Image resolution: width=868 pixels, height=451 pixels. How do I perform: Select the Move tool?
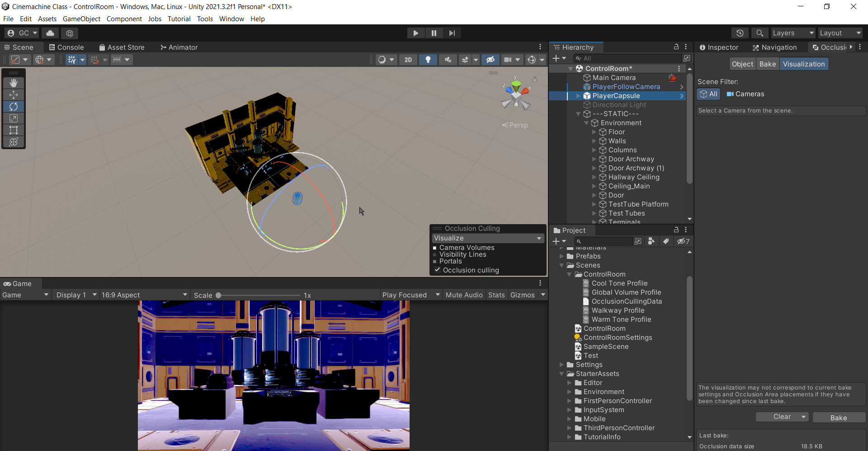(x=14, y=94)
